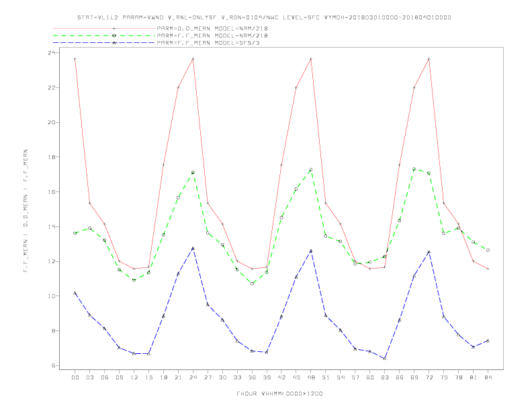Image resolution: width=532 pixels, height=411 pixels.
Task: Click y-axis tick label 20
Action: (52, 122)
